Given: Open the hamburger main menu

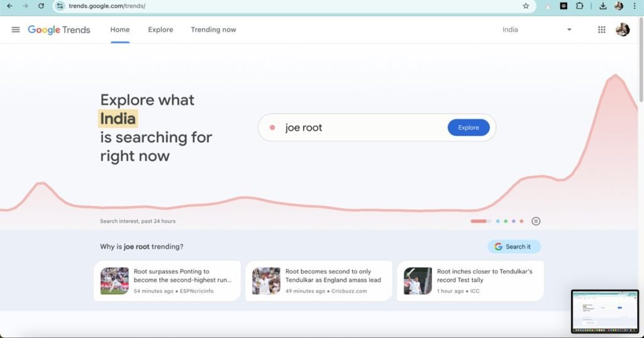Looking at the screenshot, I should [x=16, y=30].
